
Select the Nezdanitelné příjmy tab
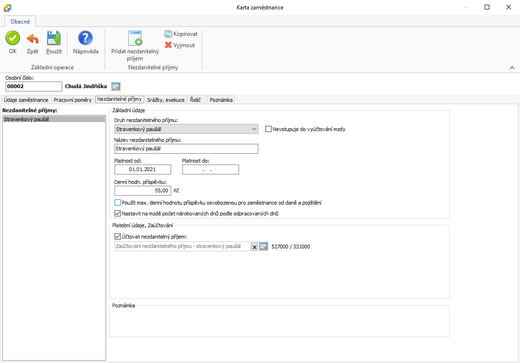(119, 99)
